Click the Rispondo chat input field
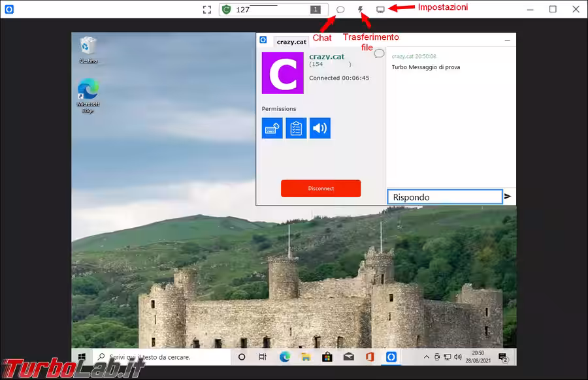This screenshot has height=380, width=588. [x=444, y=197]
